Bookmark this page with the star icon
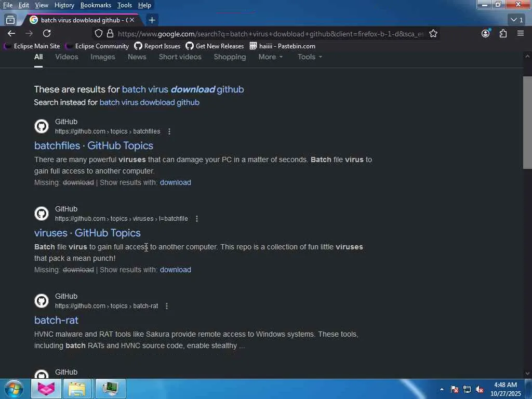532x399 pixels. pyautogui.click(x=433, y=33)
